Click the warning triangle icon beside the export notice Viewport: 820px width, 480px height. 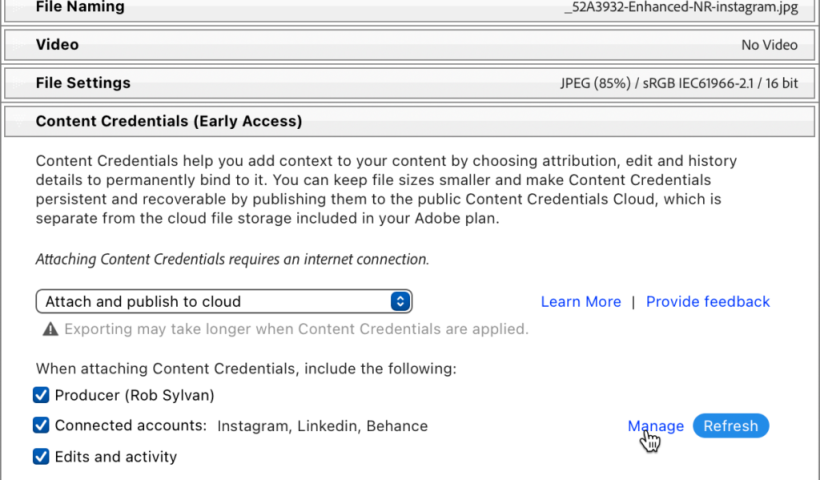click(50, 329)
